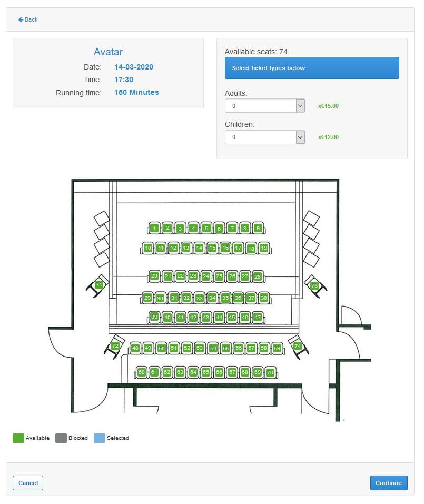This screenshot has height=504, width=424.
Task: Click the Select ticket types below banner
Action: [x=312, y=68]
